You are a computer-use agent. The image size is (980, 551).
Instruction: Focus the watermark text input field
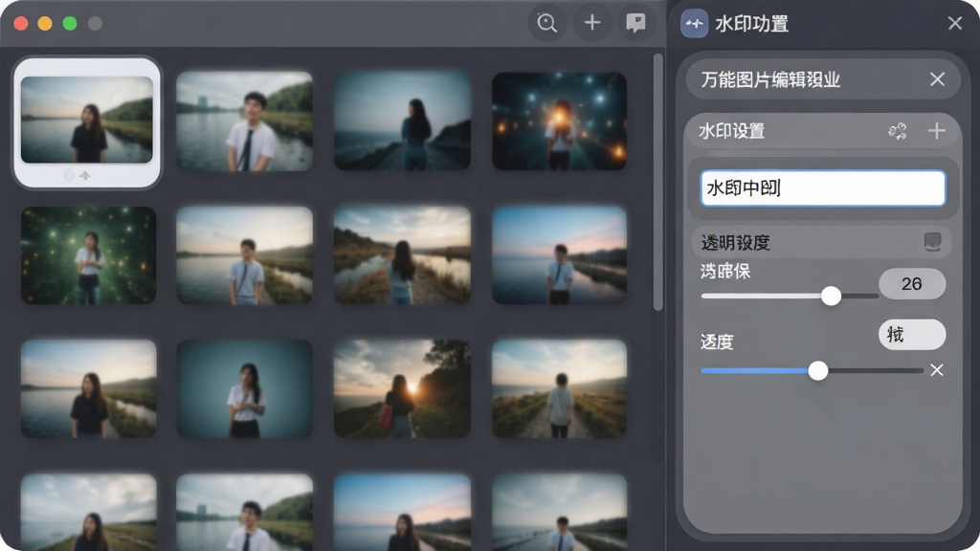pyautogui.click(x=822, y=188)
